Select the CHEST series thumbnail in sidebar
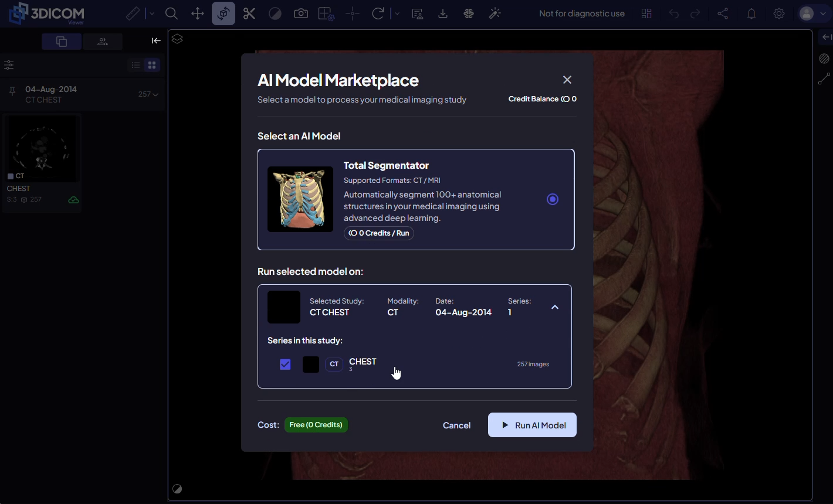This screenshot has width=833, height=504. click(x=42, y=148)
